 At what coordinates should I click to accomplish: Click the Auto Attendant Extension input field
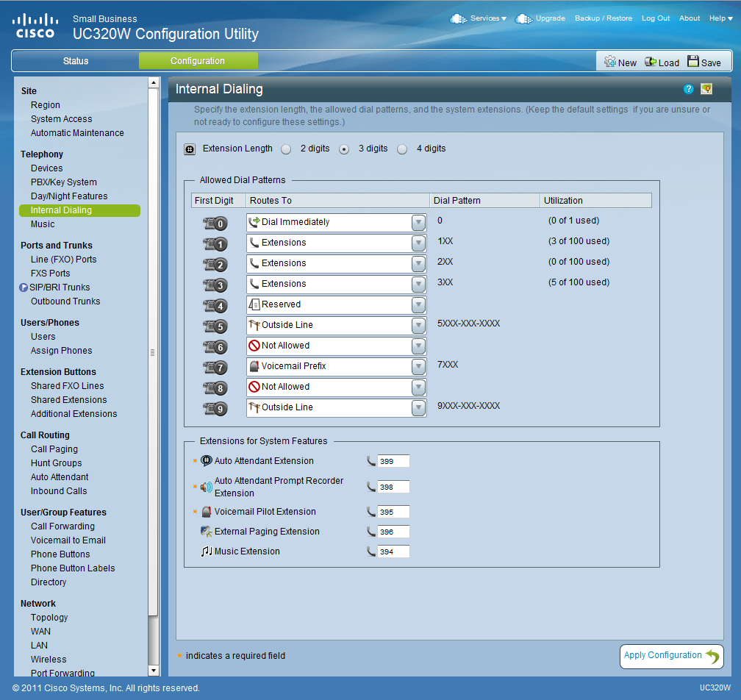393,462
